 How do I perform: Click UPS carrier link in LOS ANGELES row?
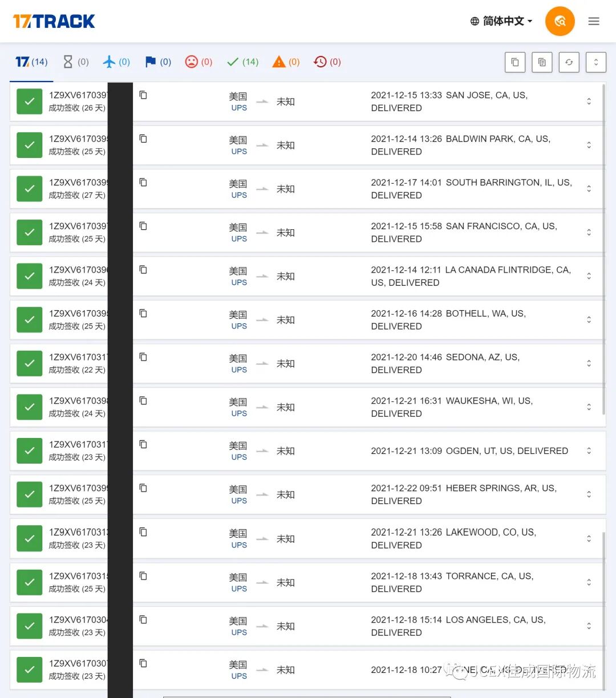click(x=239, y=632)
